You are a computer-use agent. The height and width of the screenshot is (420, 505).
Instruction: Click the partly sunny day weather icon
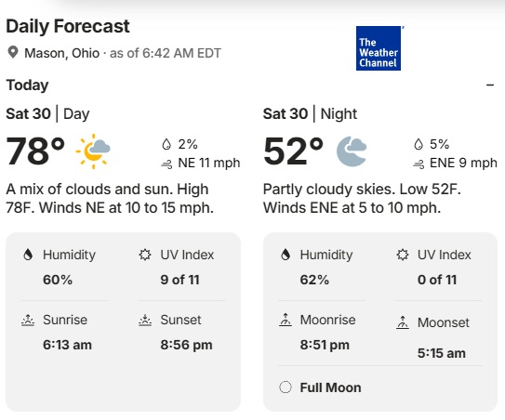coord(93,151)
